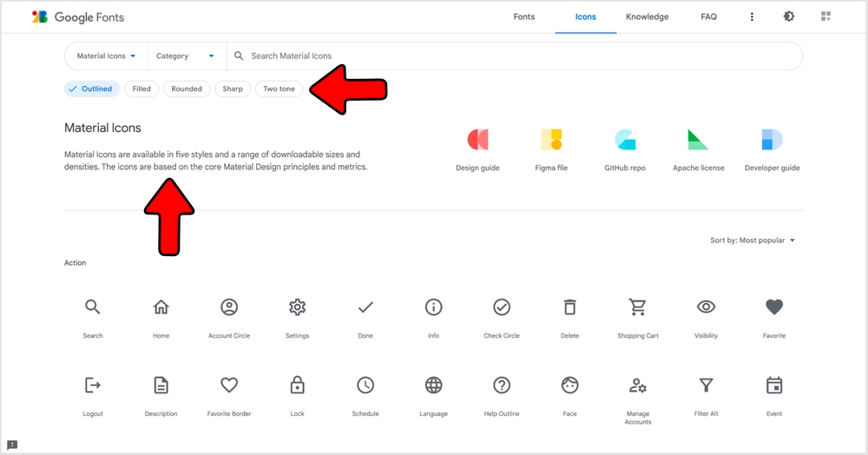Toggle the Outlined style chip
The height and width of the screenshot is (455, 868).
(x=92, y=89)
